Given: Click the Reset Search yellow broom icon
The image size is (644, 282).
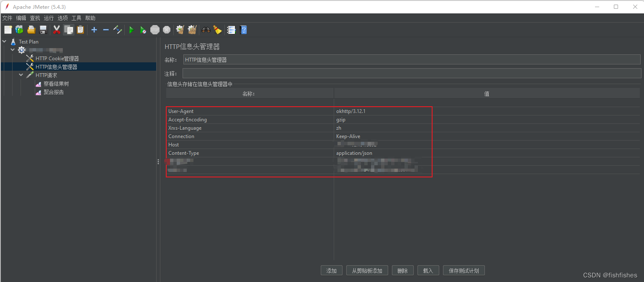Looking at the screenshot, I should [217, 30].
